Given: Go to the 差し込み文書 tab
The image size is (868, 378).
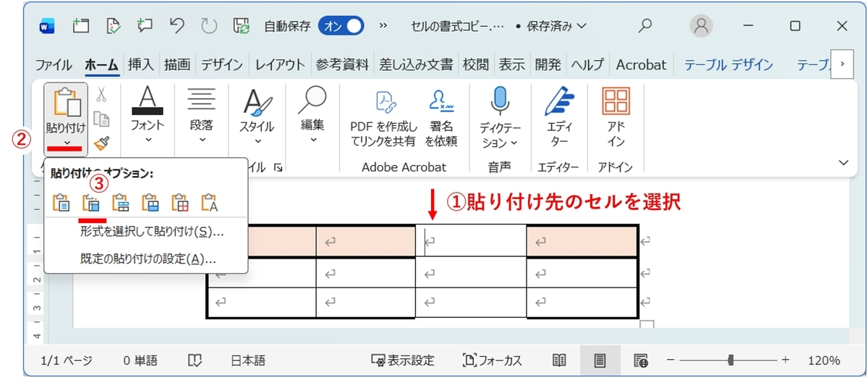Looking at the screenshot, I should pyautogui.click(x=416, y=64).
